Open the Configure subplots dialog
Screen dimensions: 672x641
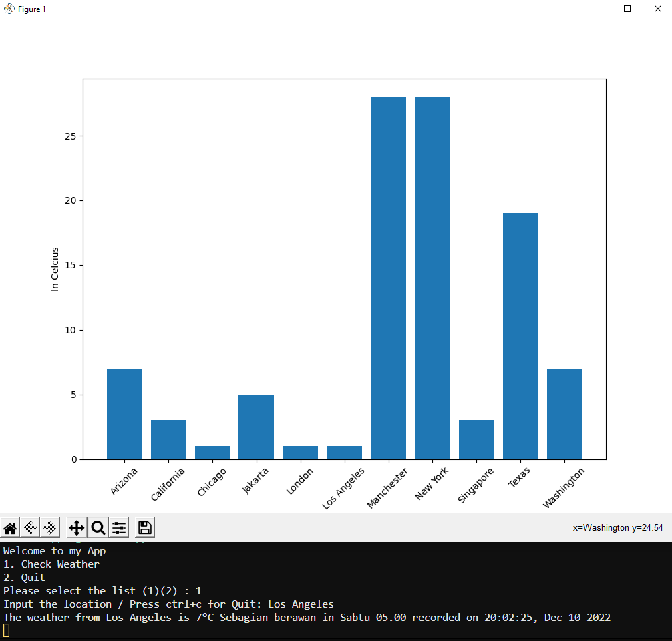click(x=119, y=527)
